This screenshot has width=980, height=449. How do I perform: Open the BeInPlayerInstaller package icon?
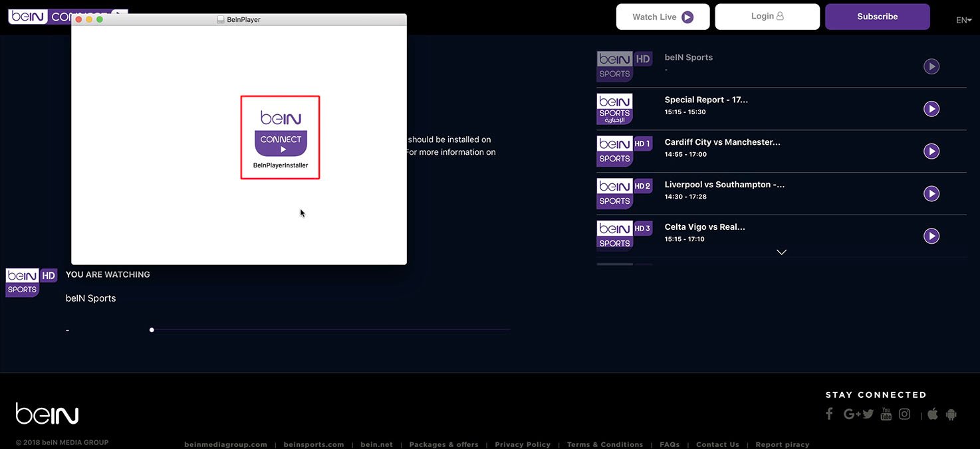coord(280,137)
